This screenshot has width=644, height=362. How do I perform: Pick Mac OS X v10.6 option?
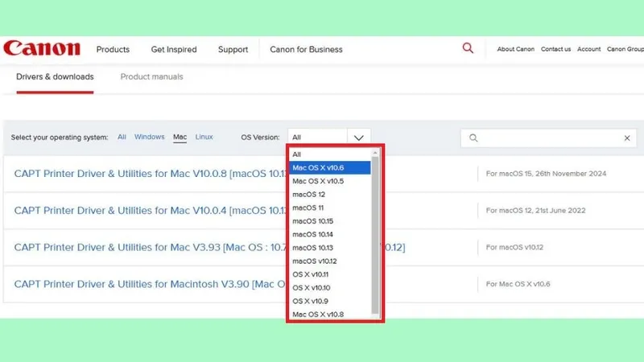point(318,167)
